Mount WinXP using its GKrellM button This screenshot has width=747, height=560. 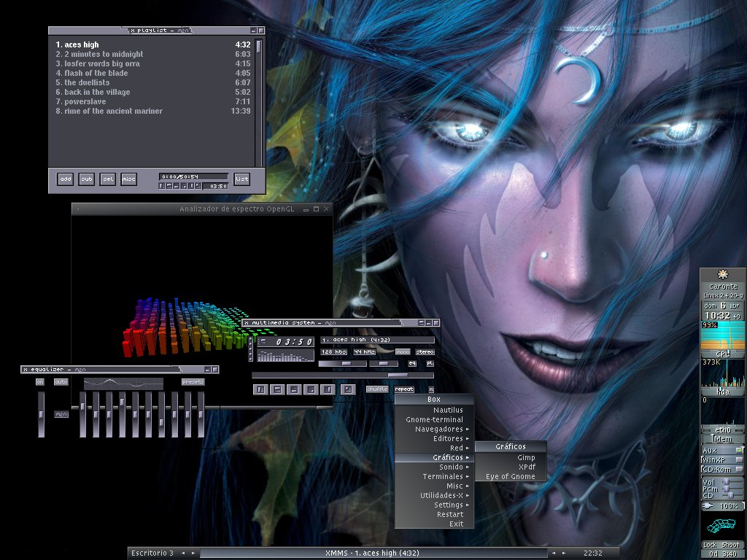pyautogui.click(x=739, y=460)
